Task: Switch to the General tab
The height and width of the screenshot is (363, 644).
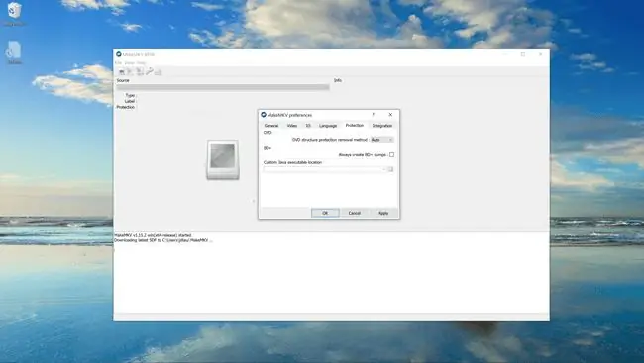Action: click(x=271, y=126)
